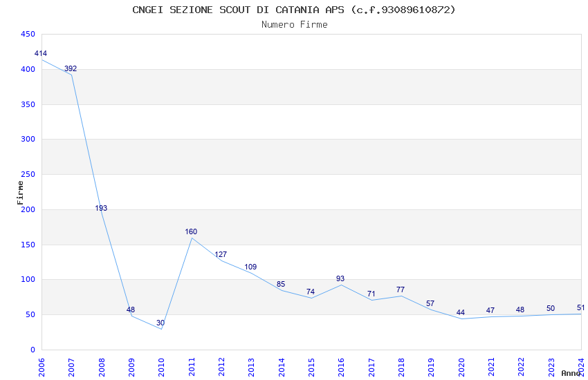Image resolution: width=588 pixels, height=380 pixels.
Task: Click the 77 data point label
Action: coord(401,290)
